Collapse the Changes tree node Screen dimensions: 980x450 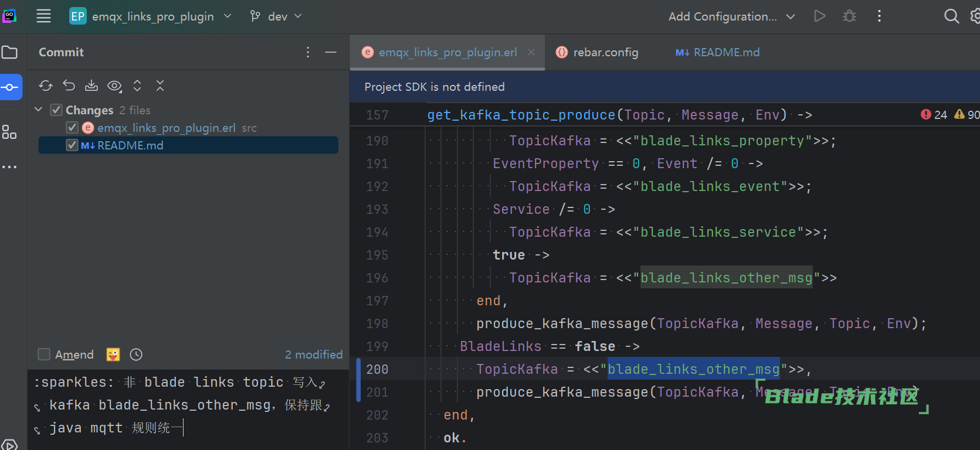point(39,110)
